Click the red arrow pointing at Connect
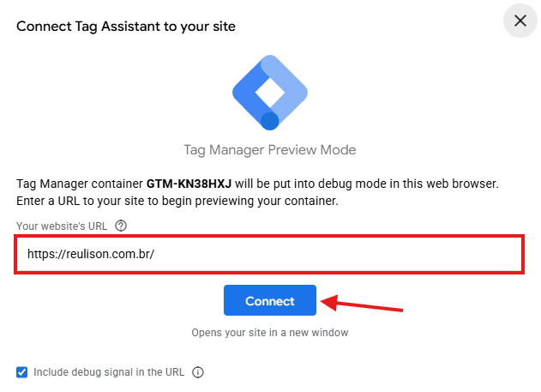541x392 pixels. point(363,305)
